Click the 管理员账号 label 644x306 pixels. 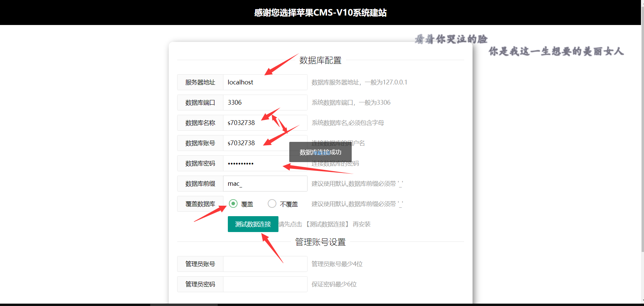200,264
